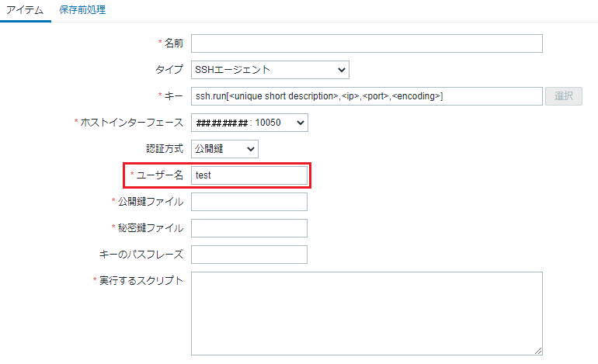Image resolution: width=598 pixels, height=364 pixels.
Task: Switch to the アイテム tab
Action: coord(25,10)
